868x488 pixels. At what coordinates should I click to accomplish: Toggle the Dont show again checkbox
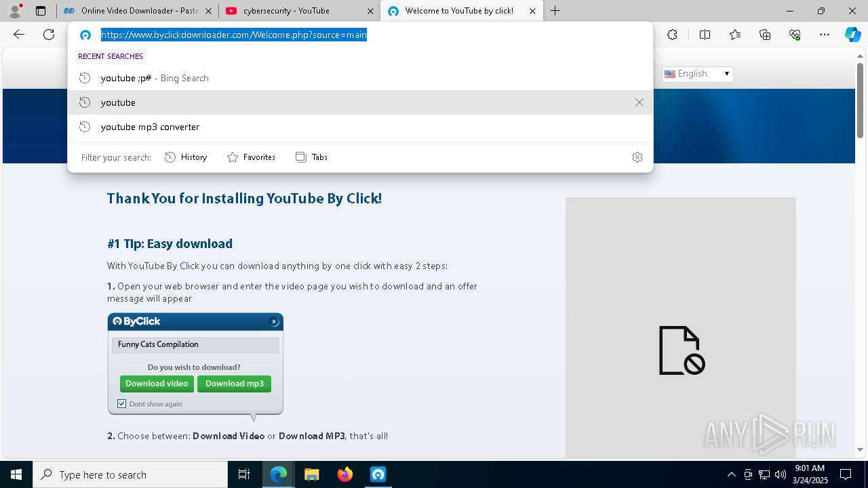(122, 404)
